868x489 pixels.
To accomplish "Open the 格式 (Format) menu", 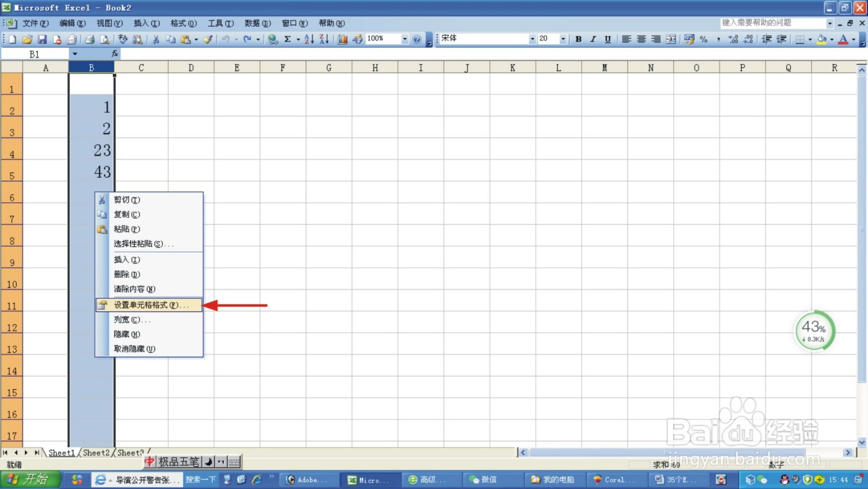I will (x=183, y=23).
